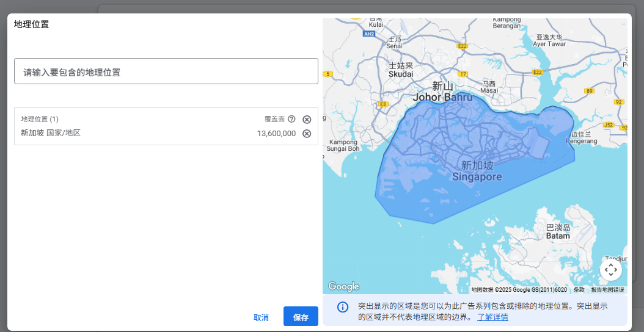Click the Google logo on the map

(x=343, y=286)
